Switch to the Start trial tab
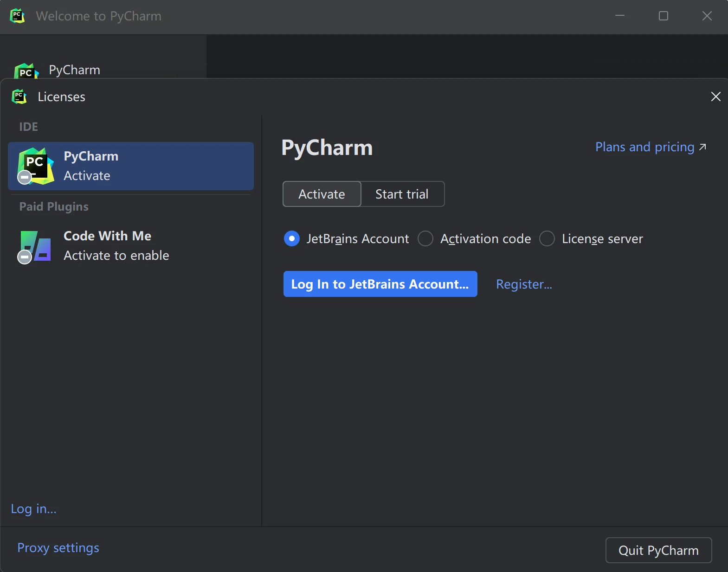 (x=402, y=194)
